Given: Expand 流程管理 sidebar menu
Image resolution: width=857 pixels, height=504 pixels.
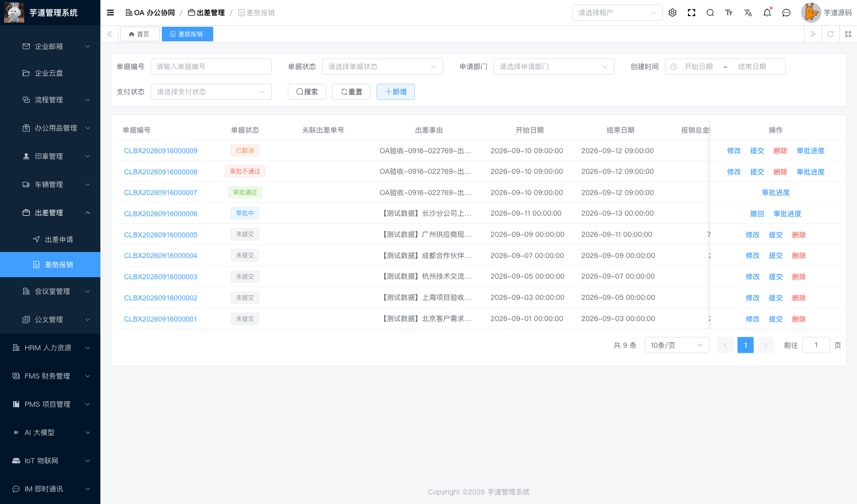Looking at the screenshot, I should [x=50, y=100].
